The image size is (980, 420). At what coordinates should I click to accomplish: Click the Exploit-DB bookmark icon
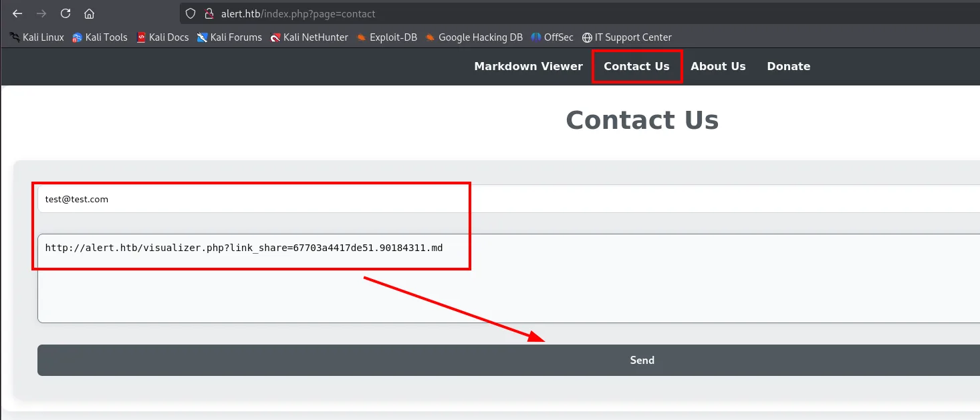click(362, 37)
